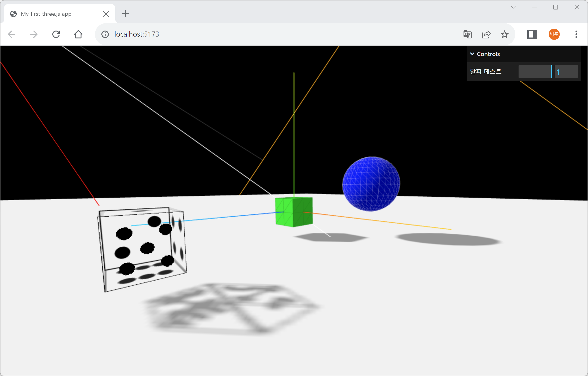Close the three.js app tab
Screen dimensions: 588x376
pyautogui.click(x=106, y=14)
